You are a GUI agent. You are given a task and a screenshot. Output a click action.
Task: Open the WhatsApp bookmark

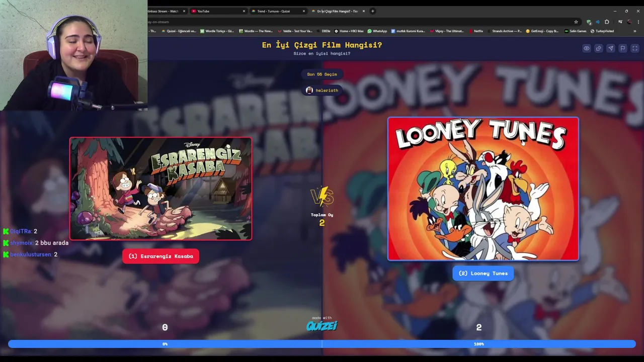pos(377,31)
